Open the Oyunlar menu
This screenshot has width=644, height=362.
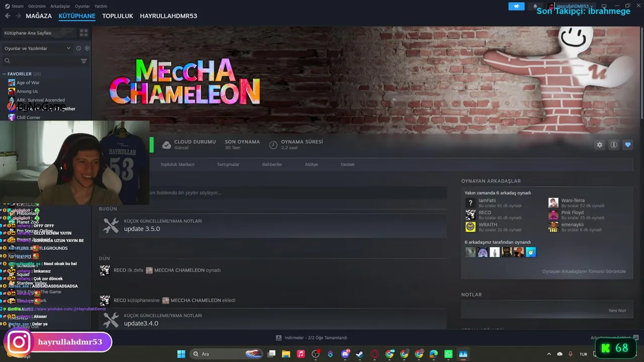[x=83, y=6]
